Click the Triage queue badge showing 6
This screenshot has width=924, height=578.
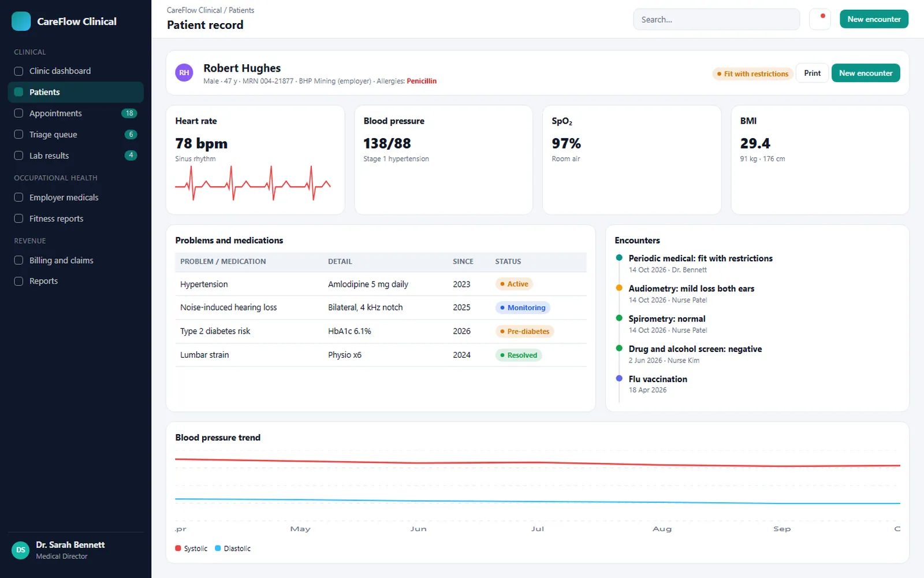(x=131, y=135)
